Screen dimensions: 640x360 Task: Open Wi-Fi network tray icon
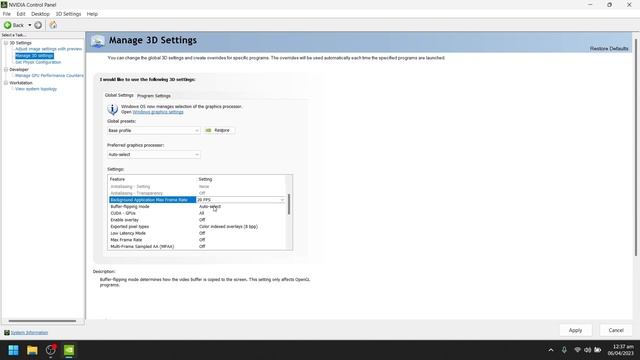click(577, 350)
